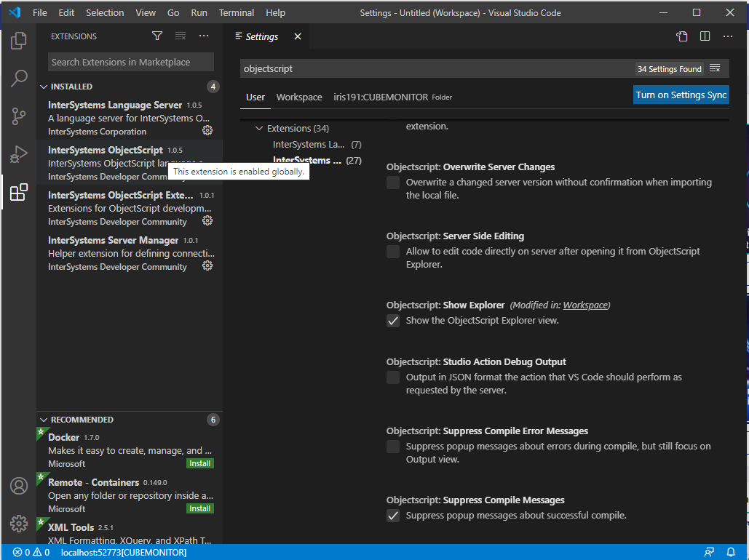Uncheck Show Explorer setting
Screen dimensions: 749x560
click(x=393, y=321)
